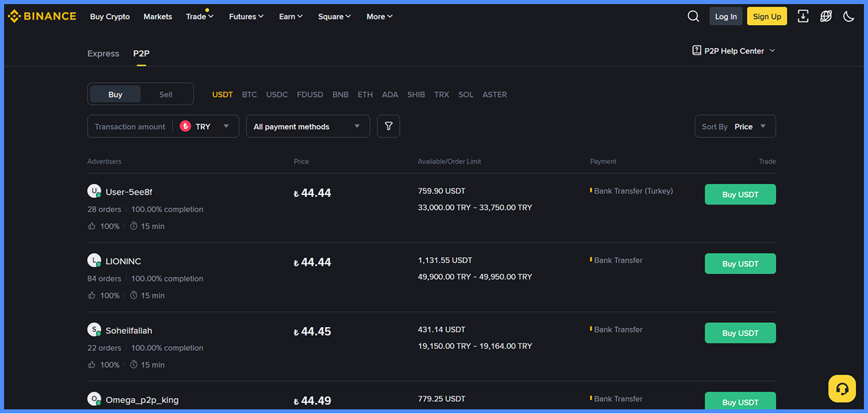The image size is (868, 414).
Task: Toggle dark mode moon icon
Action: click(x=848, y=16)
